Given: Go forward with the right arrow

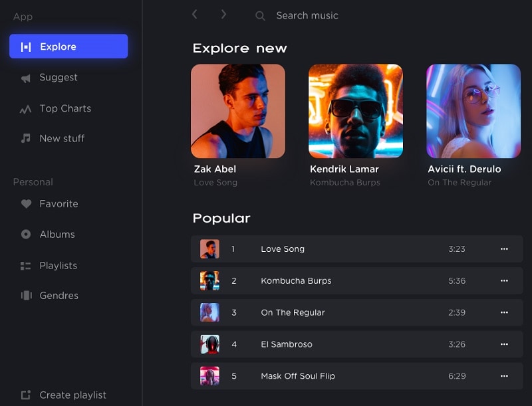Looking at the screenshot, I should coord(223,14).
